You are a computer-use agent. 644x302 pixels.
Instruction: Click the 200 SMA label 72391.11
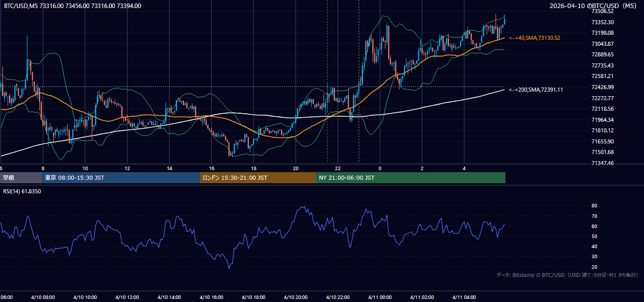coord(536,90)
